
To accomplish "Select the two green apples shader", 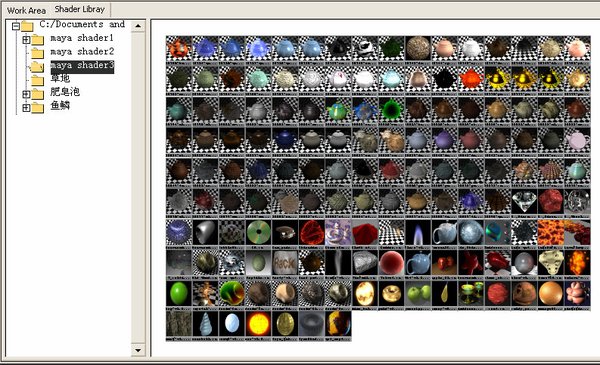I will click(418, 293).
